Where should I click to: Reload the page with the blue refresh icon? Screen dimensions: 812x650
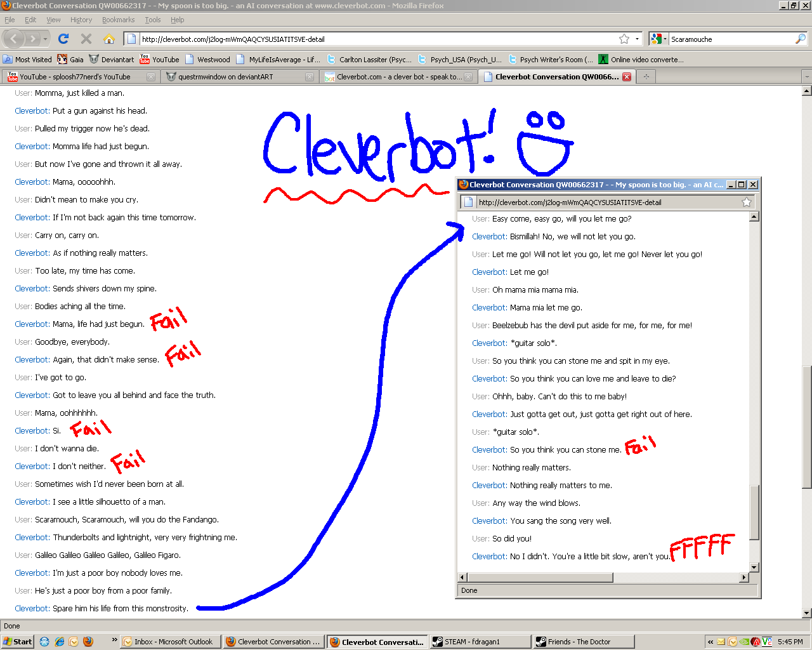[x=63, y=39]
